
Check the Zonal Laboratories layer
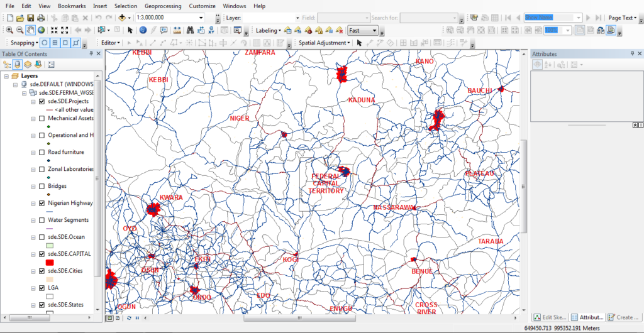coord(42,169)
